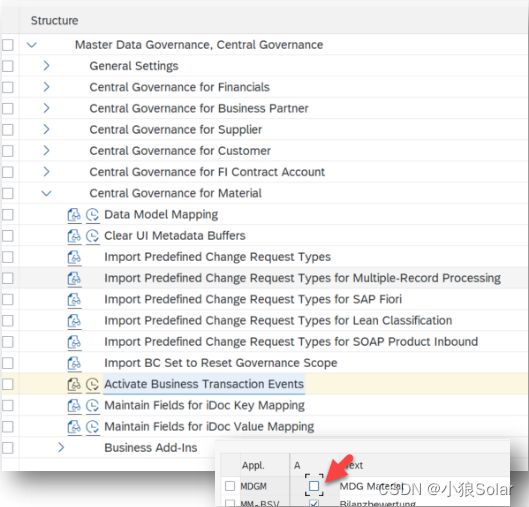This screenshot has height=507, width=529.
Task: Open documentation icon for Data Model Mapping
Action: click(x=74, y=215)
